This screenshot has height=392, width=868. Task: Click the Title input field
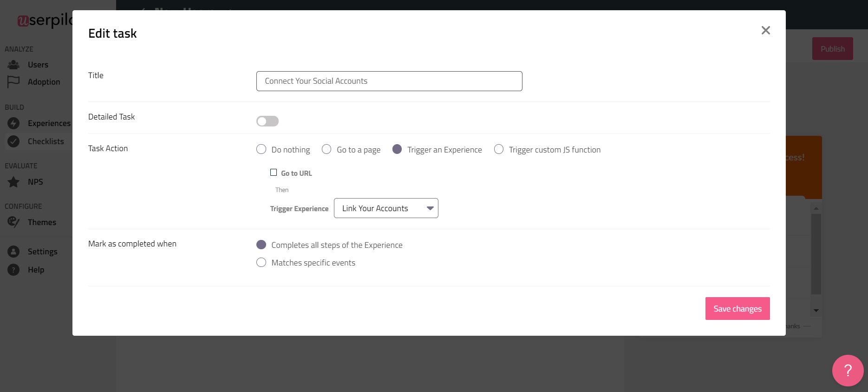389,81
